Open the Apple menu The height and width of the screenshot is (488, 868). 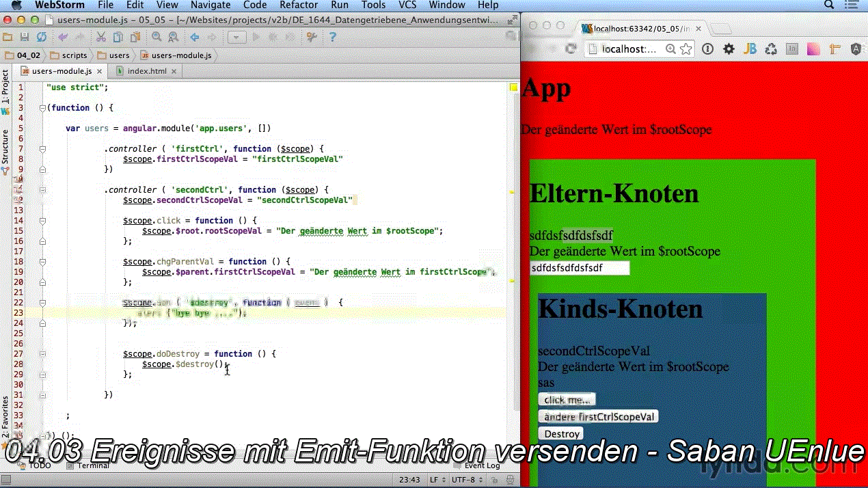pos(16,5)
